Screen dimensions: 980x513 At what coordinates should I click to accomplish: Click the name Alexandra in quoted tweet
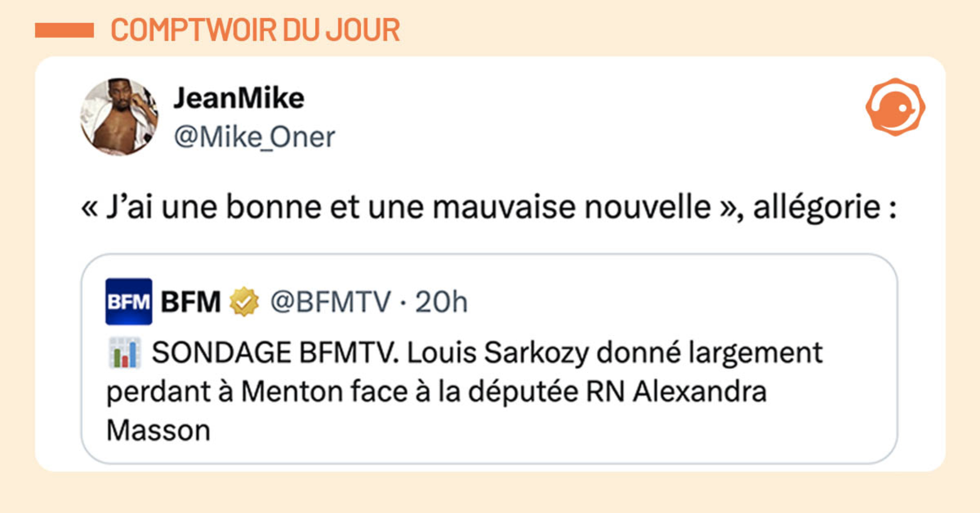[700, 392]
